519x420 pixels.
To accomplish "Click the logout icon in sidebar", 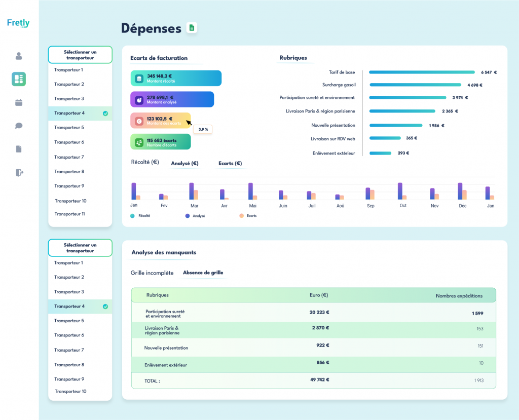I will [19, 172].
